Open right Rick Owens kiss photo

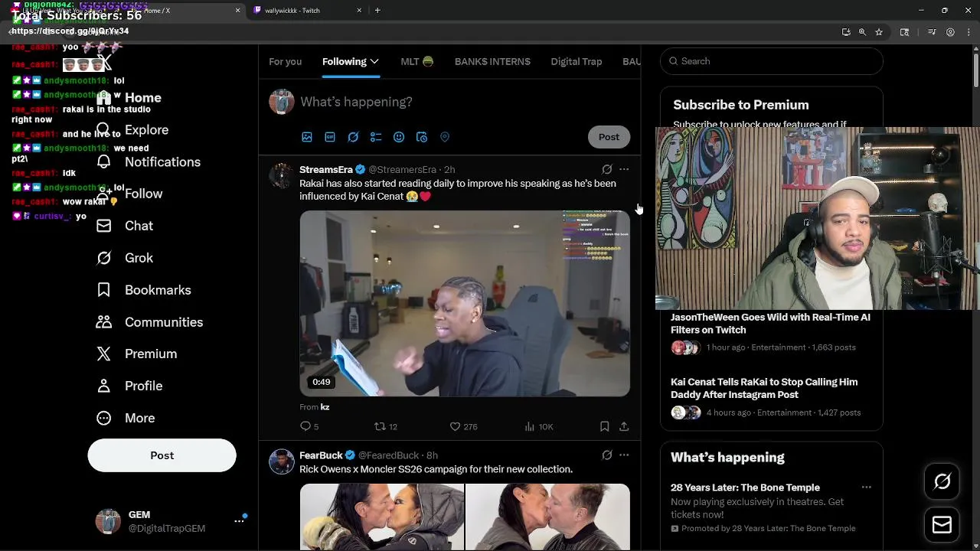click(x=547, y=517)
